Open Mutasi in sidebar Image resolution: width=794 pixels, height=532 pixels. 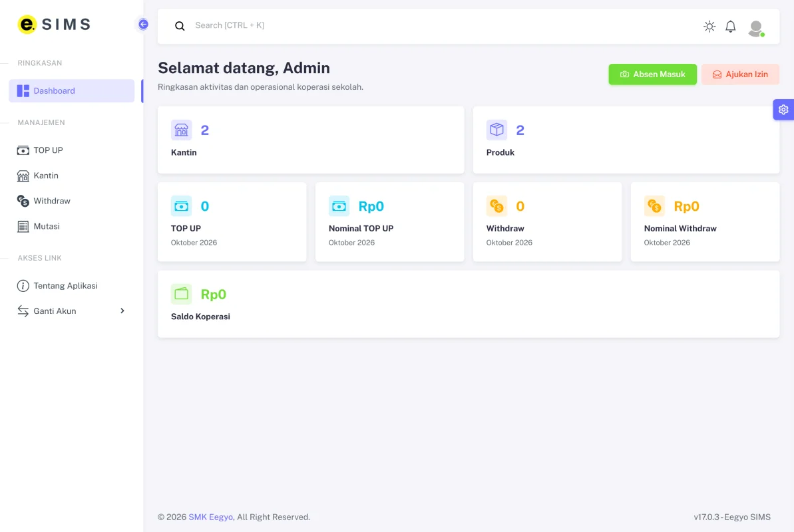[x=71, y=226]
